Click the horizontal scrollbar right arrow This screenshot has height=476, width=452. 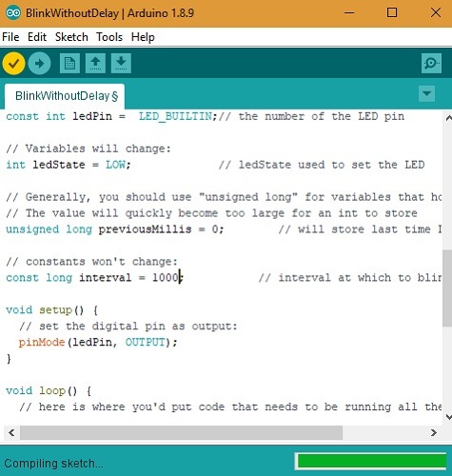[x=434, y=433]
